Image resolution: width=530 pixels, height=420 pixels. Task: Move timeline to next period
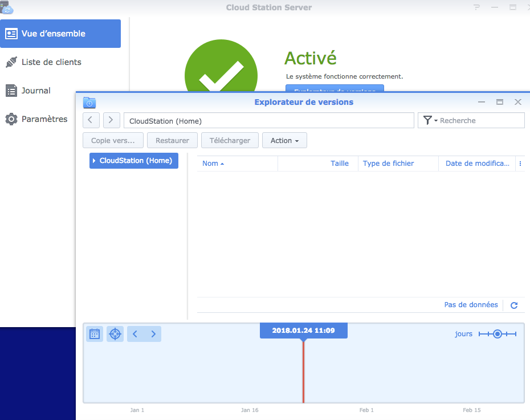[153, 334]
